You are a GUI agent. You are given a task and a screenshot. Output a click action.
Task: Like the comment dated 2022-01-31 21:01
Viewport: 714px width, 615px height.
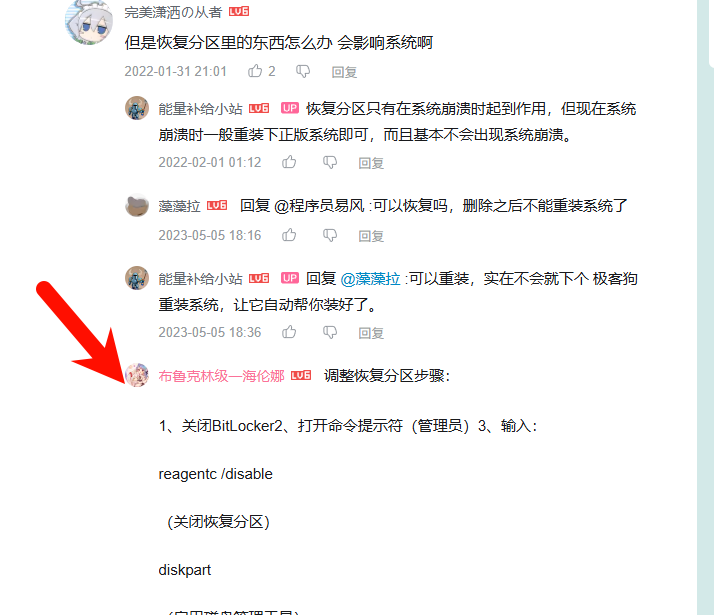[255, 71]
